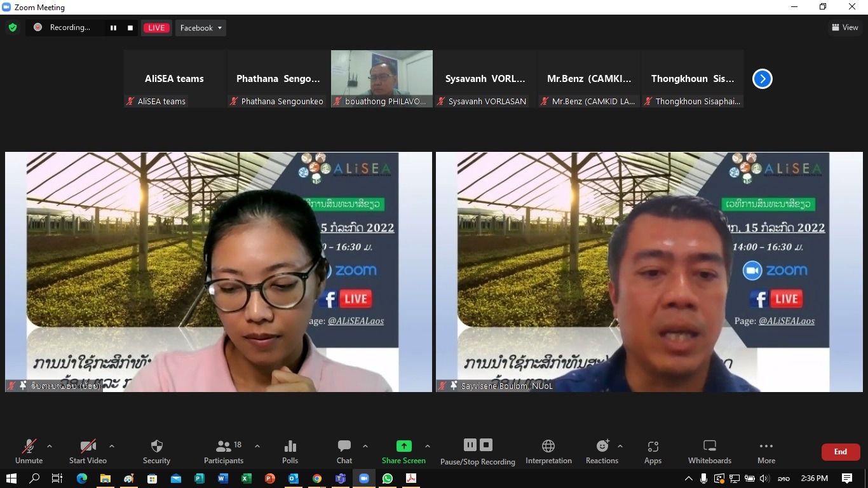Viewport: 868px width, 488px height.
Task: Open the View layout menu
Action: coord(844,27)
